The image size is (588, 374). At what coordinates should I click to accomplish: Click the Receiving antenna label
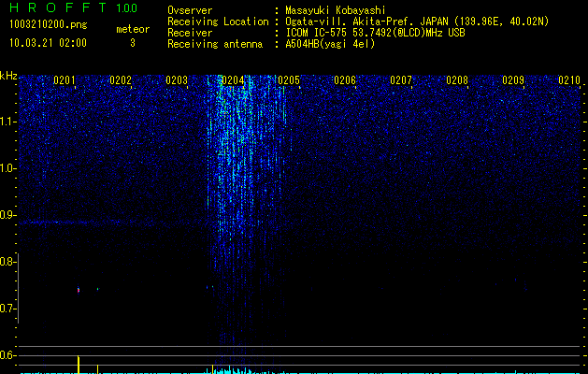(215, 44)
